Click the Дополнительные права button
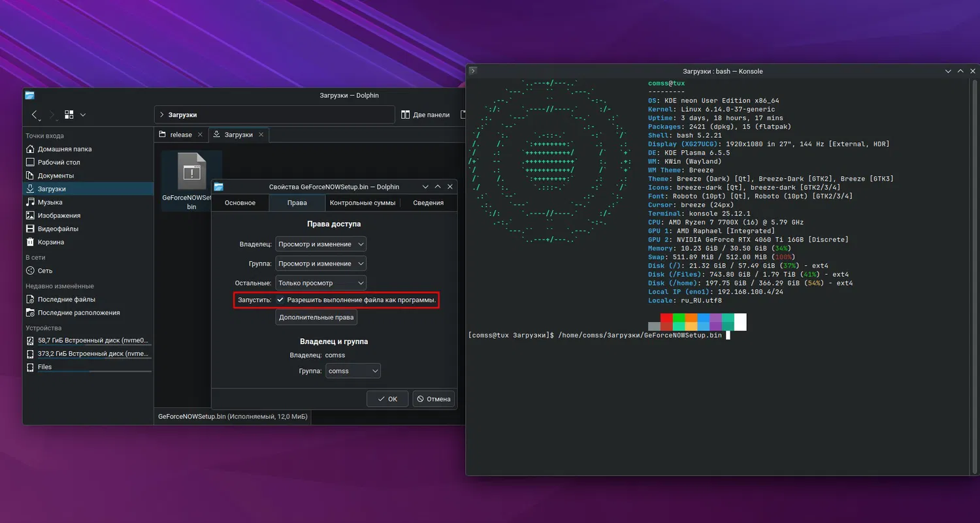Screen dimensions: 980x523 (316, 317)
